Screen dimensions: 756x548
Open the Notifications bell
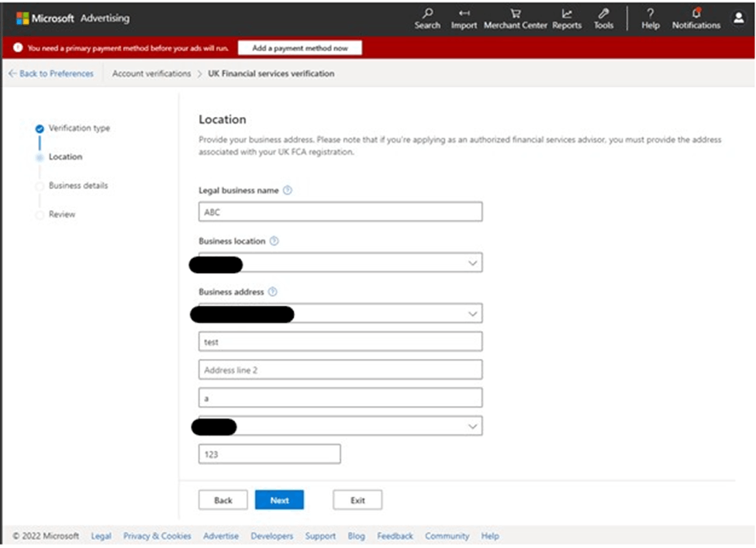tap(696, 19)
